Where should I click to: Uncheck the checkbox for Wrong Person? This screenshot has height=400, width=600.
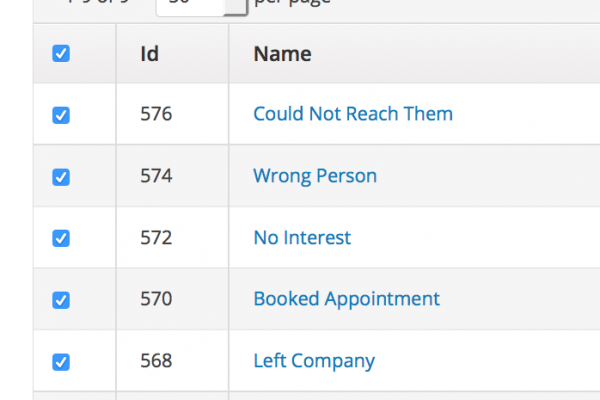(61, 177)
